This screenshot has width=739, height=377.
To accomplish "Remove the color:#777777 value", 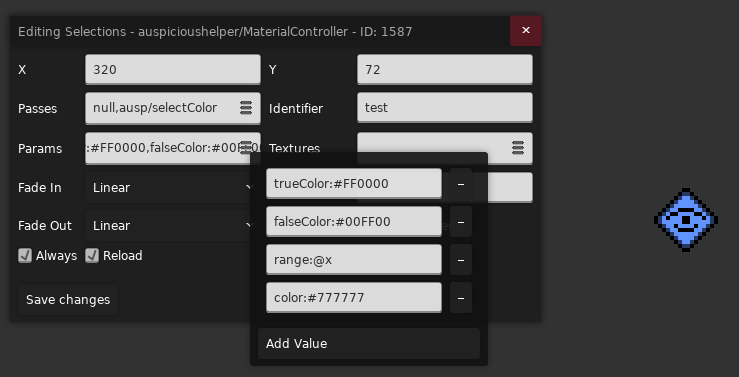I will tap(461, 298).
